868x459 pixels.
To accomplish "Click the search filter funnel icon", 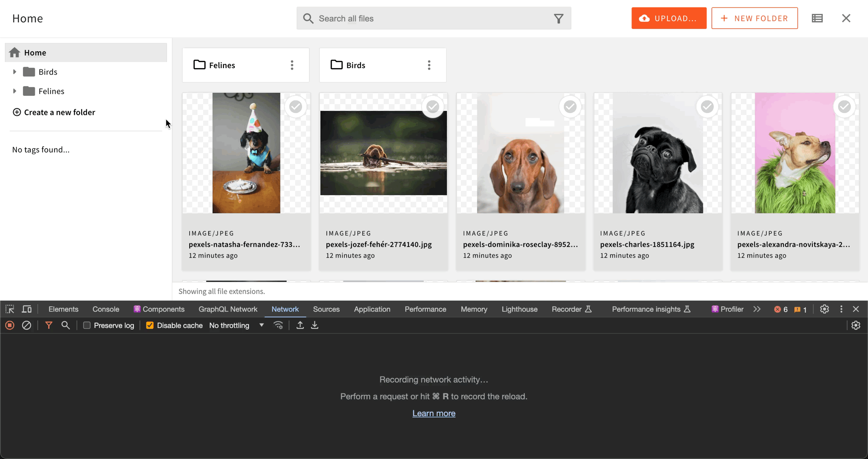I will (559, 19).
